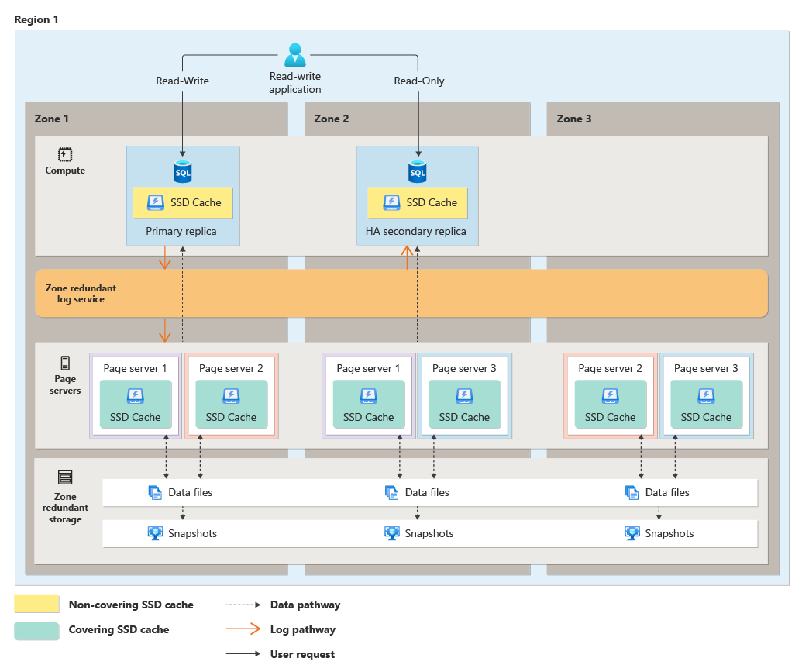This screenshot has width=802, height=672.
Task: Click the yellow Non-covering SSD cache swatch
Action: 36,604
